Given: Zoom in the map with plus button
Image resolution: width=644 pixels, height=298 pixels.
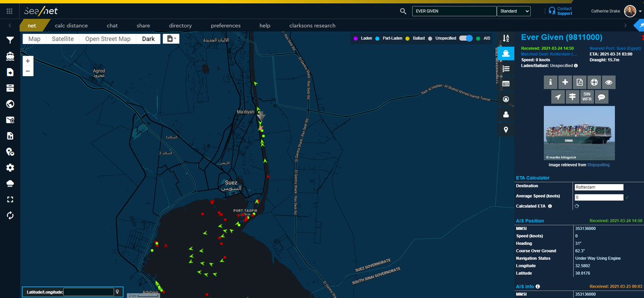Looking at the screenshot, I should [28, 61].
